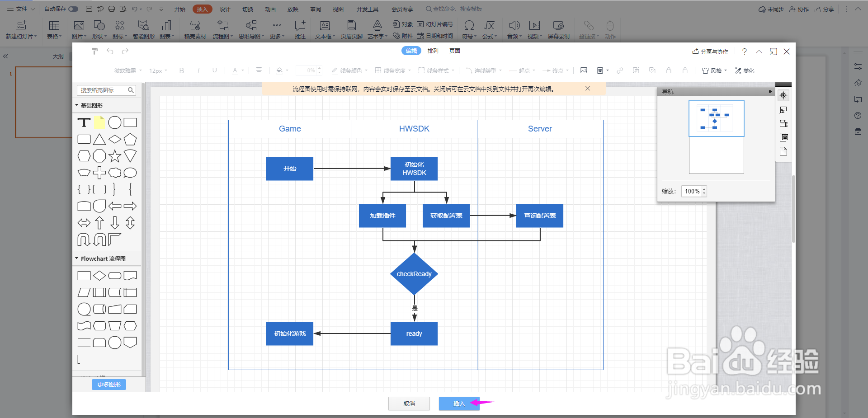
Task: Click the navigation preview thumbnail
Action: tap(716, 137)
